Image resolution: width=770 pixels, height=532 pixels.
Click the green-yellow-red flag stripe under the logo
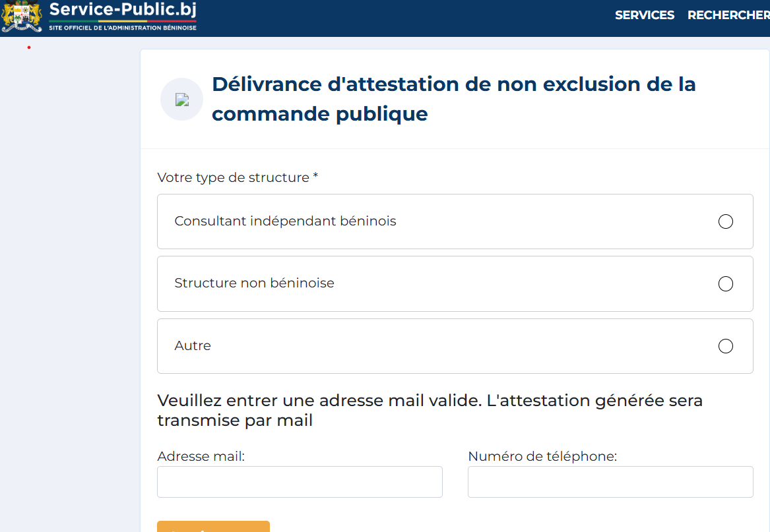pyautogui.click(x=123, y=21)
